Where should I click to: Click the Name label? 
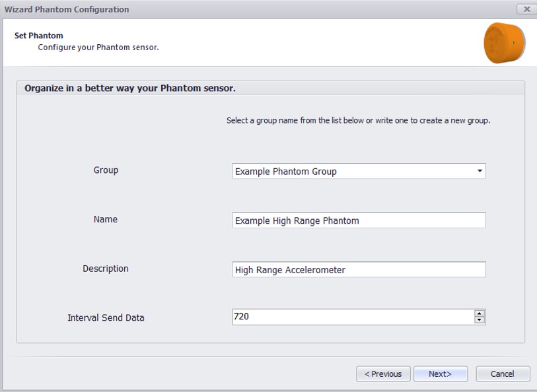point(106,219)
